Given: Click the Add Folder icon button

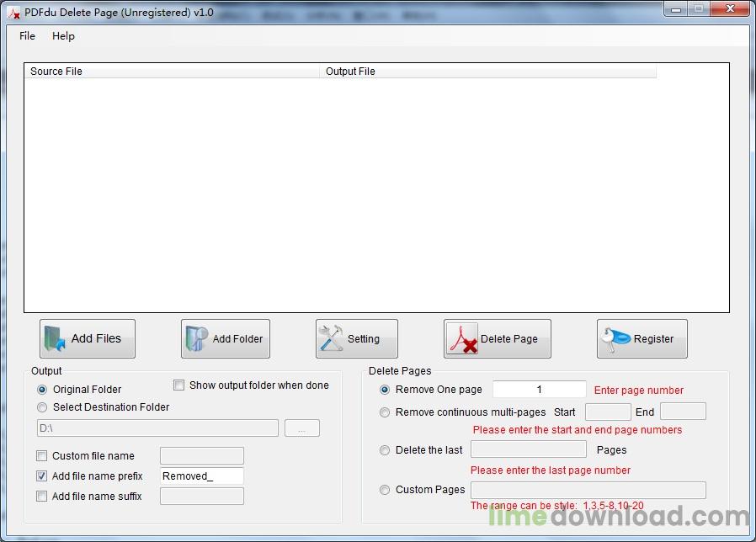Looking at the screenshot, I should [x=225, y=338].
